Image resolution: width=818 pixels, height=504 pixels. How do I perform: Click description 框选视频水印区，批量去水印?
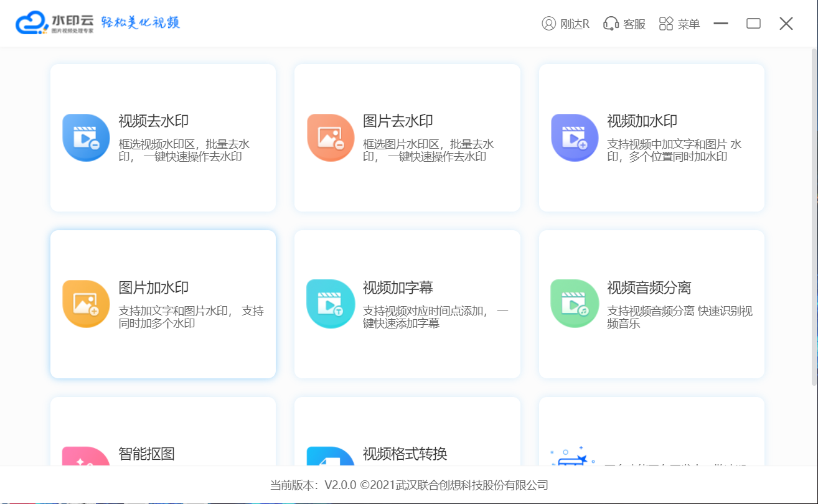pyautogui.click(x=184, y=151)
